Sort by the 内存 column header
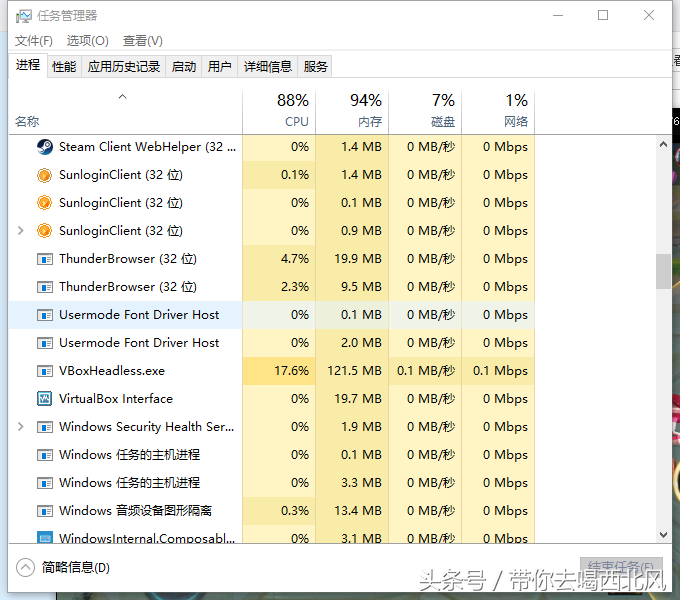This screenshot has width=680, height=600. click(x=352, y=112)
